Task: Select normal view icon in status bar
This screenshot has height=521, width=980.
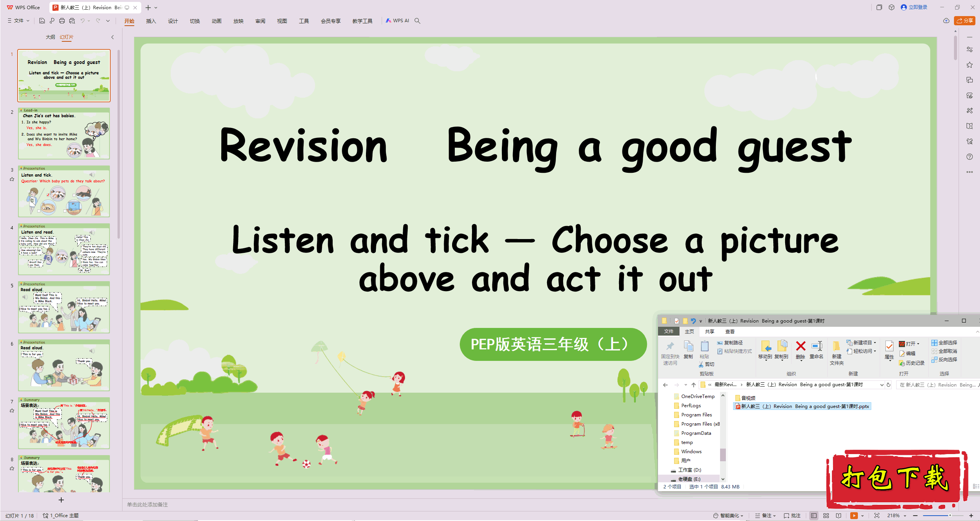Action: point(813,516)
